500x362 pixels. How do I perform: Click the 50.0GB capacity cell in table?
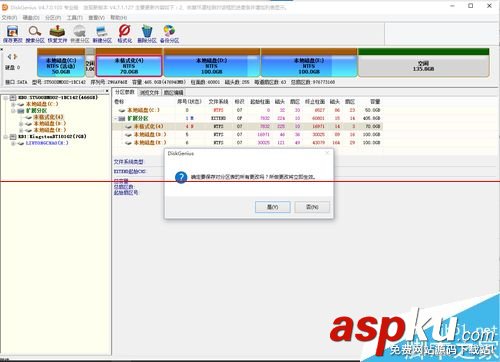click(x=372, y=110)
